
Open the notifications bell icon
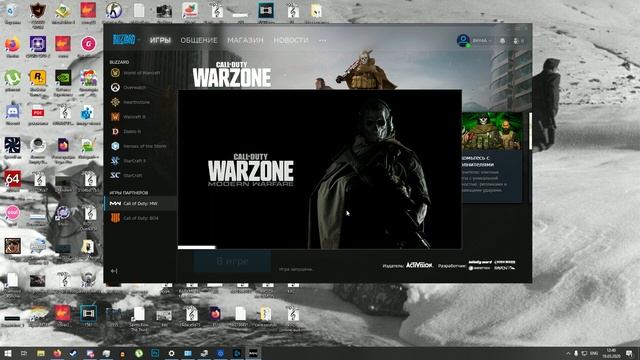[502, 41]
